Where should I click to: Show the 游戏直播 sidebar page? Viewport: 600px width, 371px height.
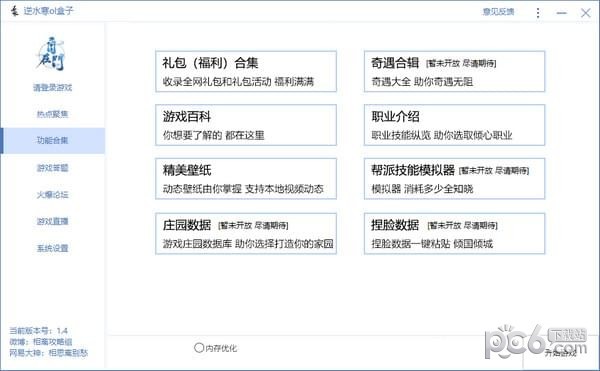[52, 221]
